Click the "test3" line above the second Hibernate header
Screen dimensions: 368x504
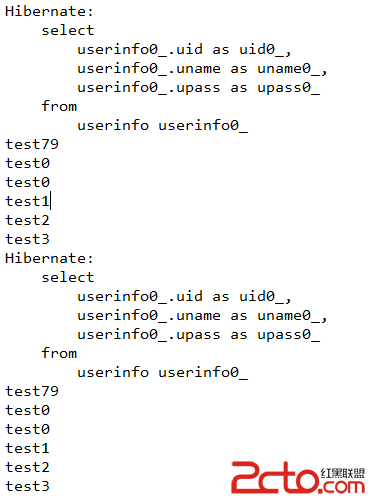[27, 239]
